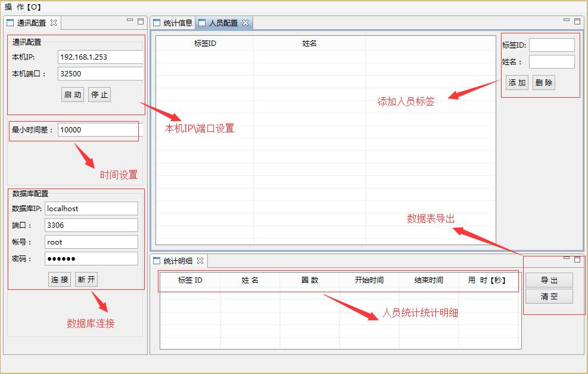Export data with 导出 button

[x=549, y=280]
